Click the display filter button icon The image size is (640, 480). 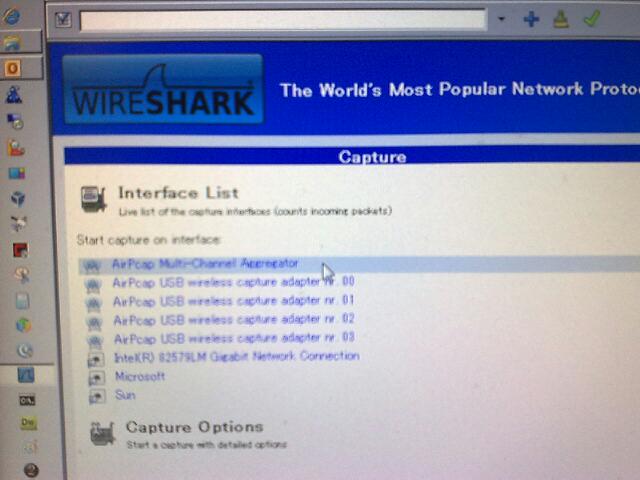63,19
